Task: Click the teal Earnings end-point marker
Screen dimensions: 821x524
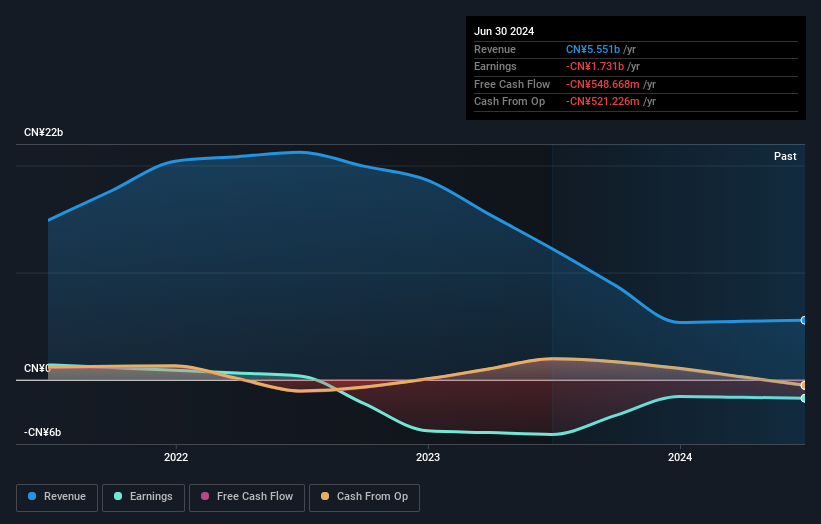Action: coord(804,398)
